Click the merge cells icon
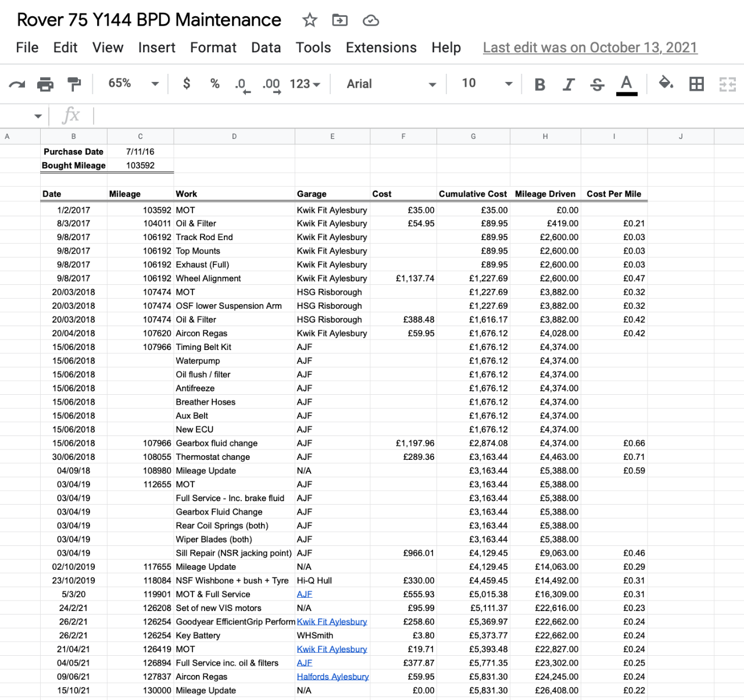 click(728, 84)
